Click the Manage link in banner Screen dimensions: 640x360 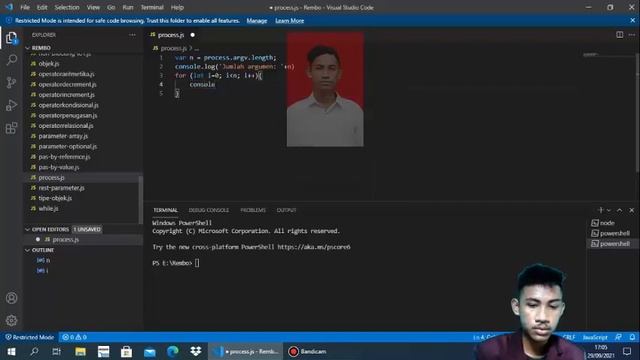tap(257, 21)
